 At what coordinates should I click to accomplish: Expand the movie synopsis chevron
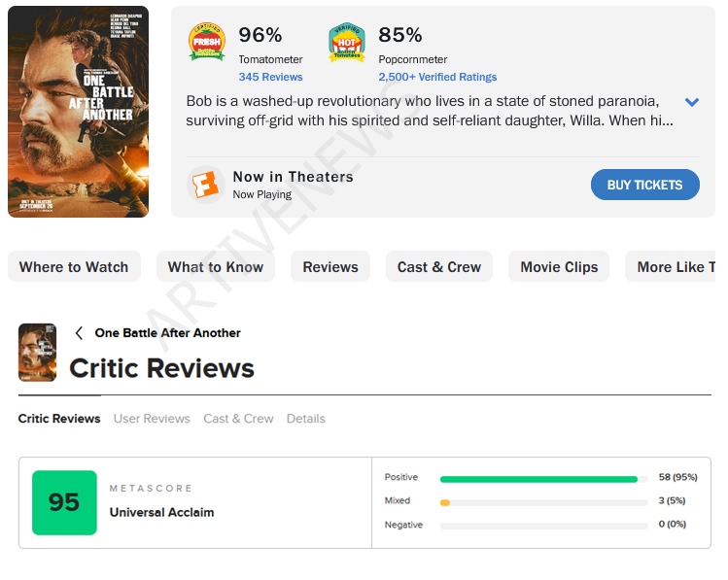692,102
